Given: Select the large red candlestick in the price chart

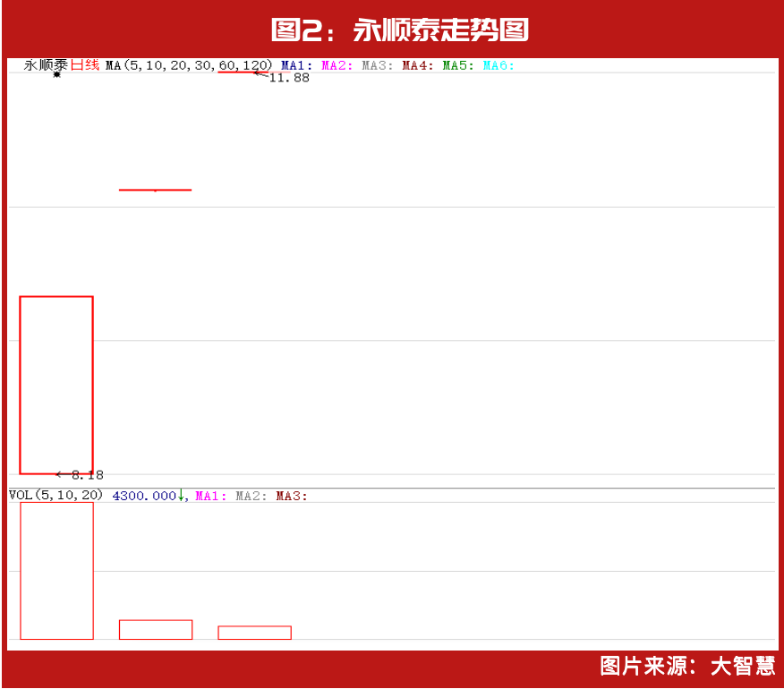Looking at the screenshot, I should point(56,385).
